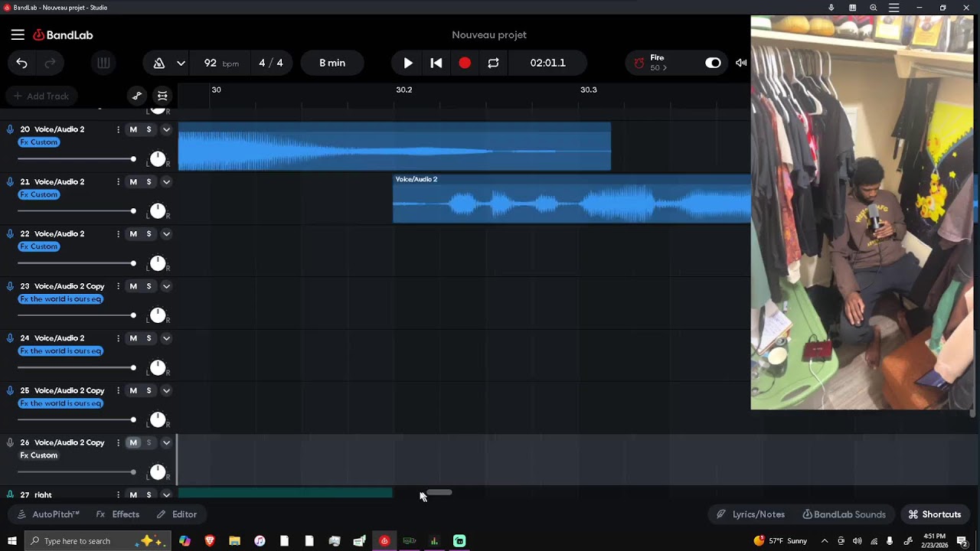
Task: Toggle the metronome icon
Action: [159, 63]
